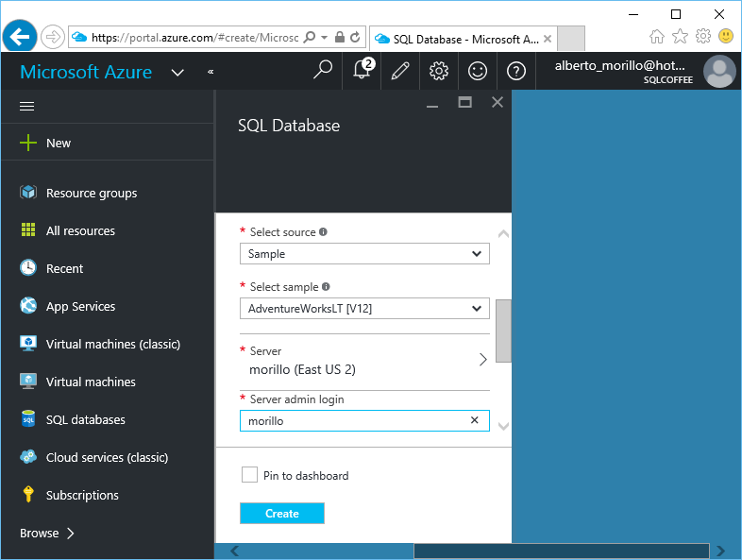
Task: Click the Virtual machines (classic) monitor icon
Action: tap(28, 343)
